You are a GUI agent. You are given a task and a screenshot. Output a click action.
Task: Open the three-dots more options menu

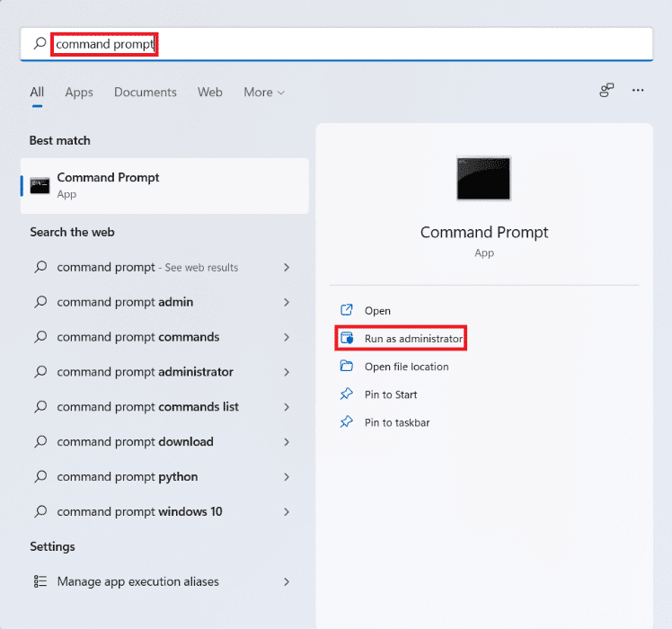tap(638, 91)
